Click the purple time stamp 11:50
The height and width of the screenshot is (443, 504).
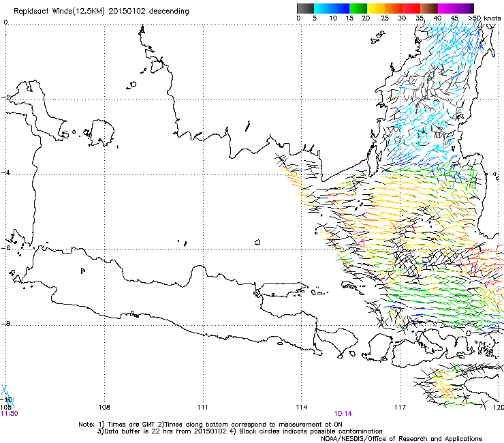tap(10, 414)
